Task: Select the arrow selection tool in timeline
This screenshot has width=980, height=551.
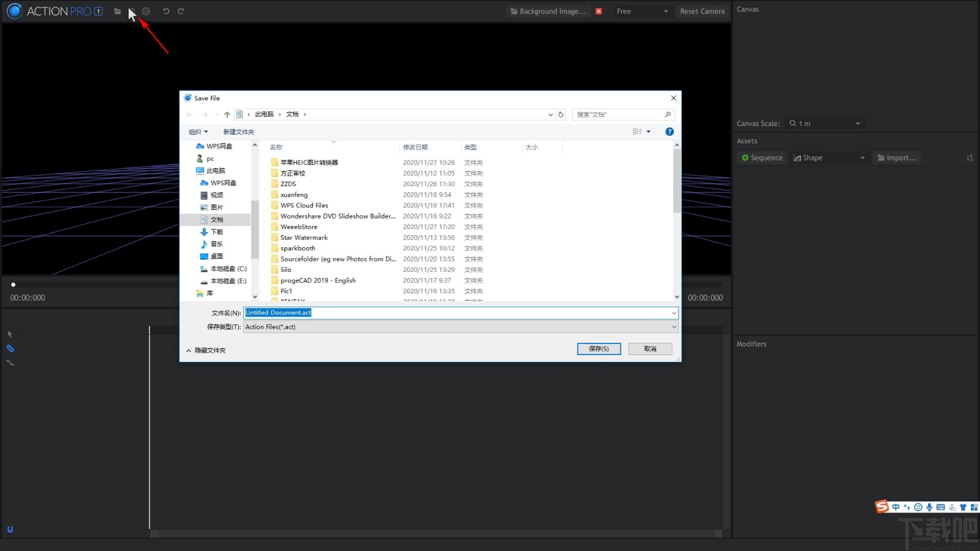Action: 10,334
